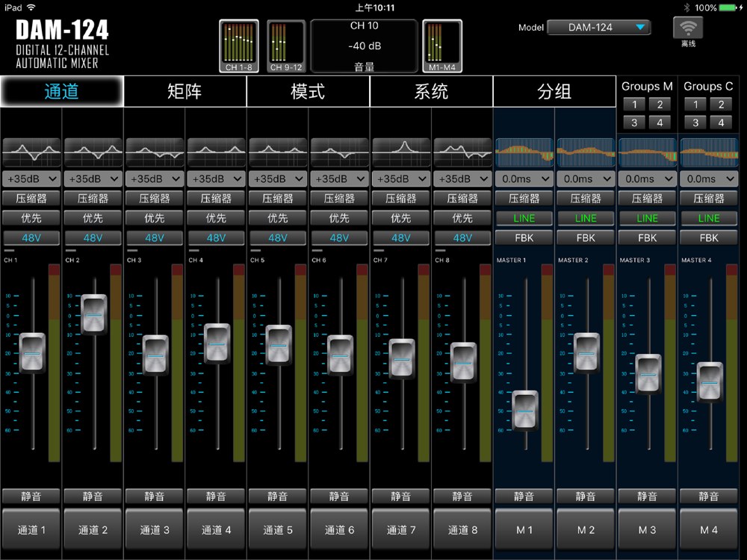The image size is (747, 560).
Task: Open the EQ curve graph for CH 5
Action: 278,152
